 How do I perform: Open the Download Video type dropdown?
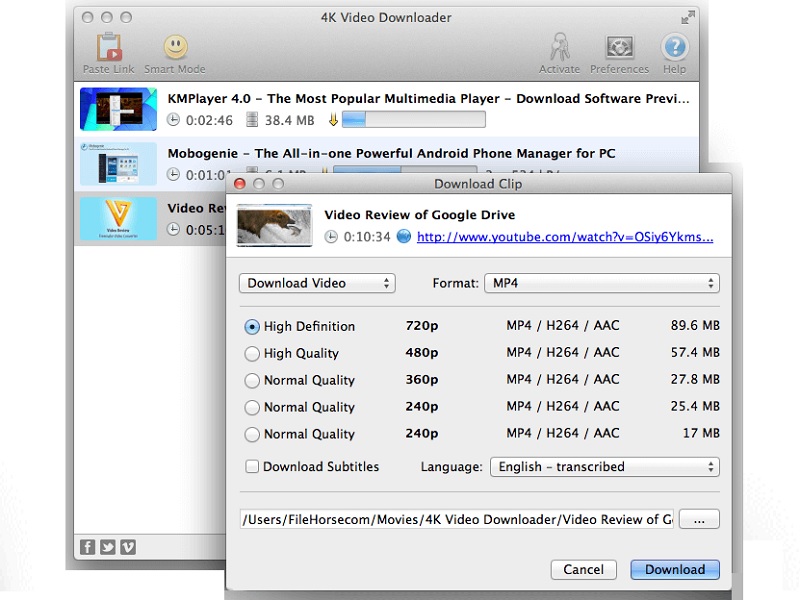coord(317,283)
